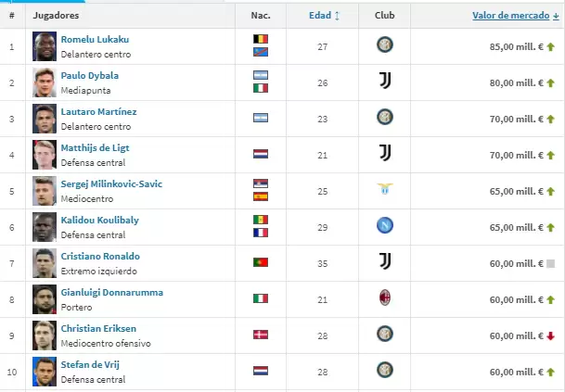565x392 pixels.
Task: Click red down arrow in Eriksen's value
Action: point(550,335)
